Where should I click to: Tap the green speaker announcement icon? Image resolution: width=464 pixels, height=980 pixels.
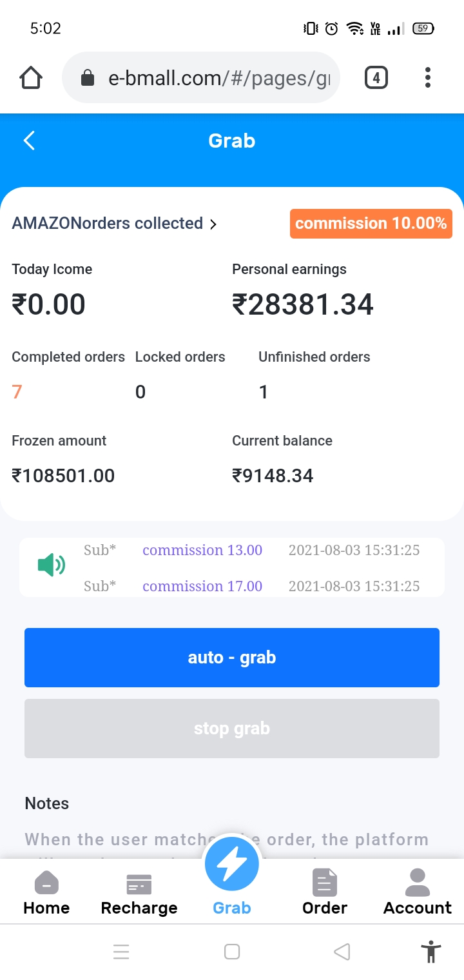51,566
